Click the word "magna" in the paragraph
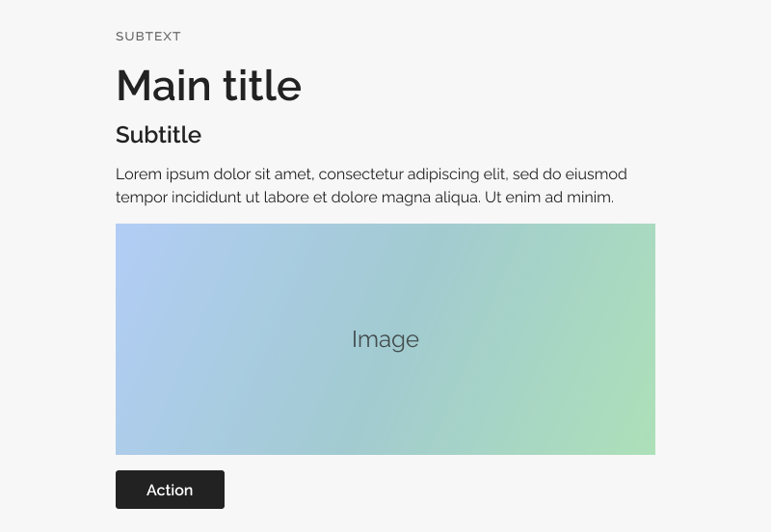 click(406, 198)
